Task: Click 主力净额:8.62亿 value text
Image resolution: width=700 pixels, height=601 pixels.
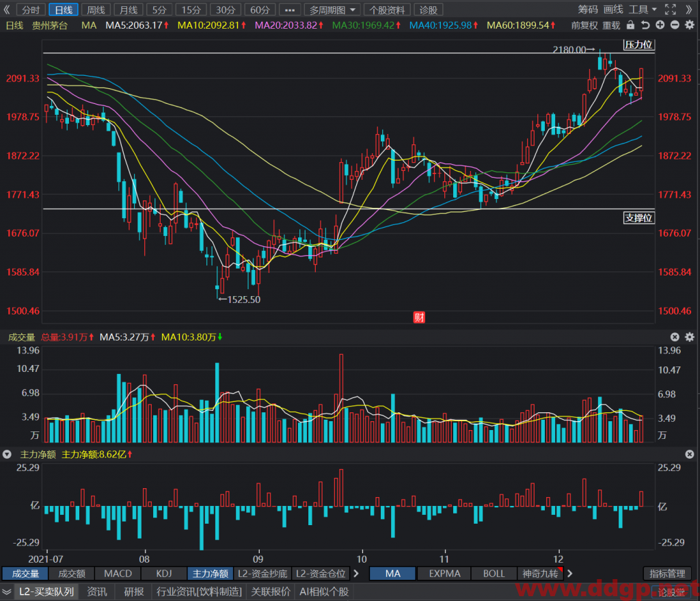Action: 97,455
